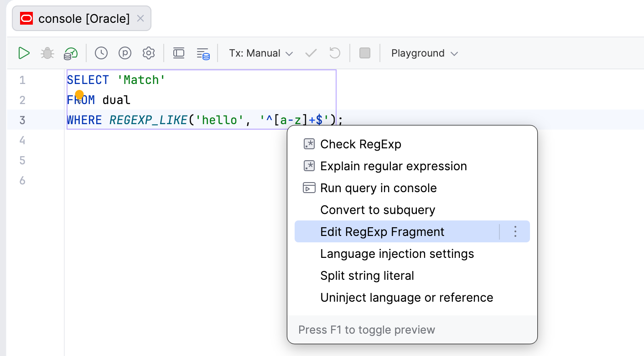Click the Oracle logo in the console tab
Image resolution: width=644 pixels, height=356 pixels.
click(x=27, y=19)
